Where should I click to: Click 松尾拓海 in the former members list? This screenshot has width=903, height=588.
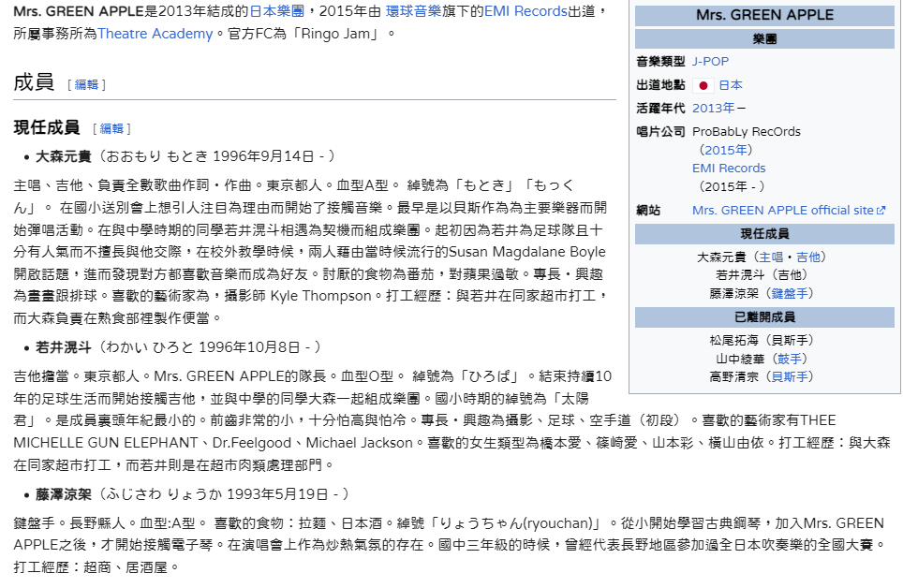(733, 341)
